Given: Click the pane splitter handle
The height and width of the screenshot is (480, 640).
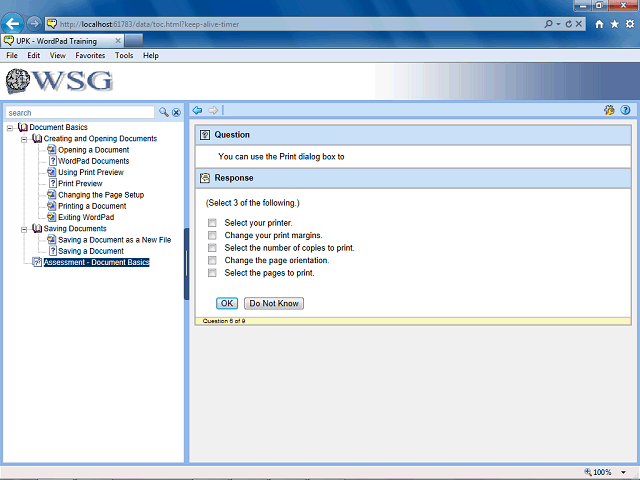Looking at the screenshot, I should click(187, 264).
